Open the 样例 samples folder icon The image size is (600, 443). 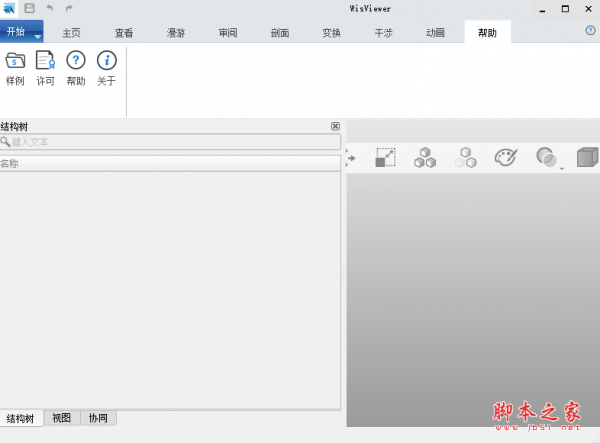point(15,61)
